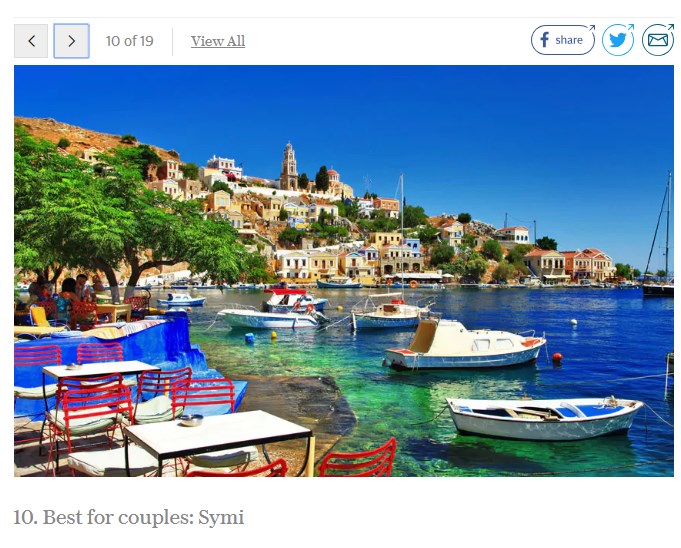Click the Symi harbor photo

coord(344,271)
